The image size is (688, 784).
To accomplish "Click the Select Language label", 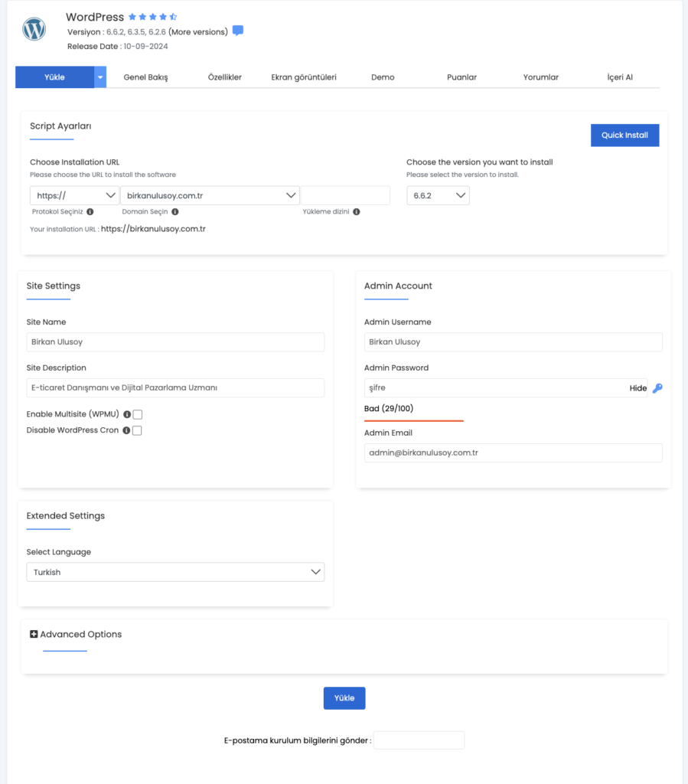I will click(x=58, y=552).
